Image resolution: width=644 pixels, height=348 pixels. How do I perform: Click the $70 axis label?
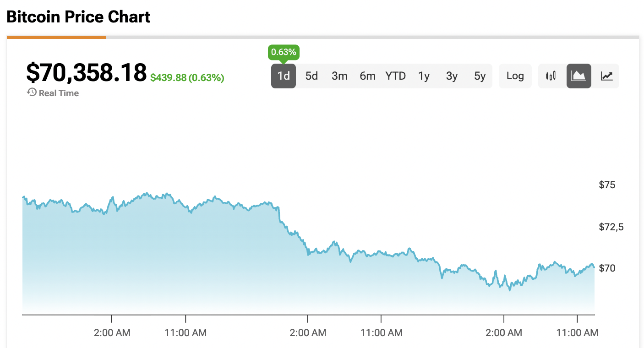607,267
